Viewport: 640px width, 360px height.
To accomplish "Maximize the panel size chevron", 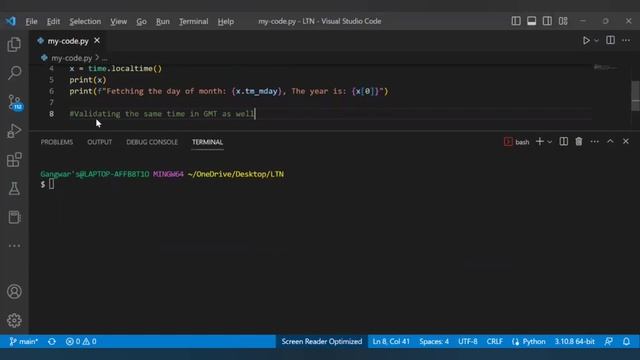I will (610, 141).
